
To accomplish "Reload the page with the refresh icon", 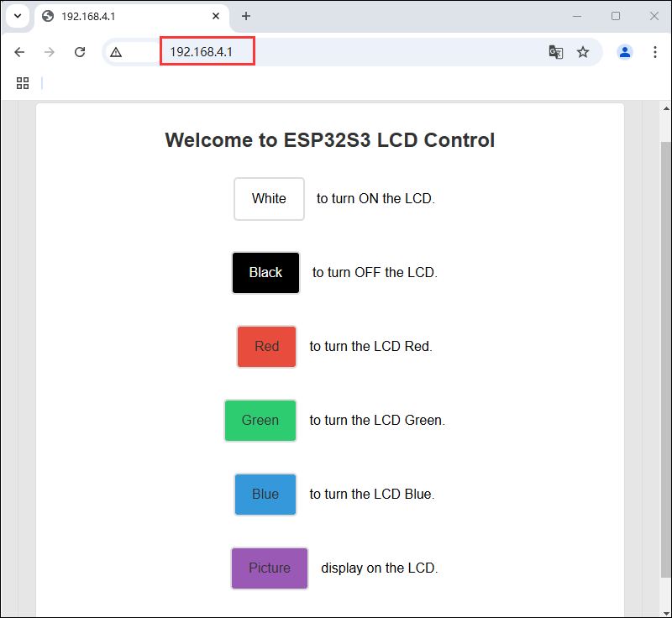I will point(80,52).
